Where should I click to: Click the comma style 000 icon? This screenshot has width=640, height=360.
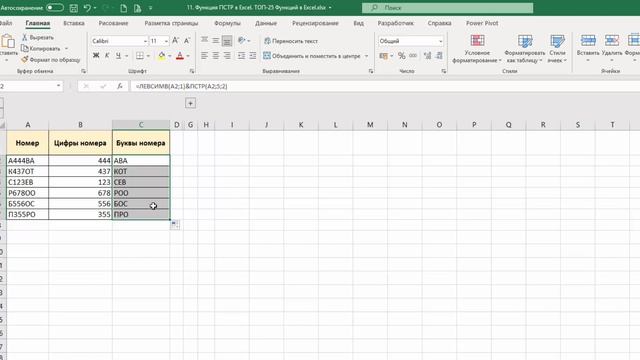(x=413, y=56)
